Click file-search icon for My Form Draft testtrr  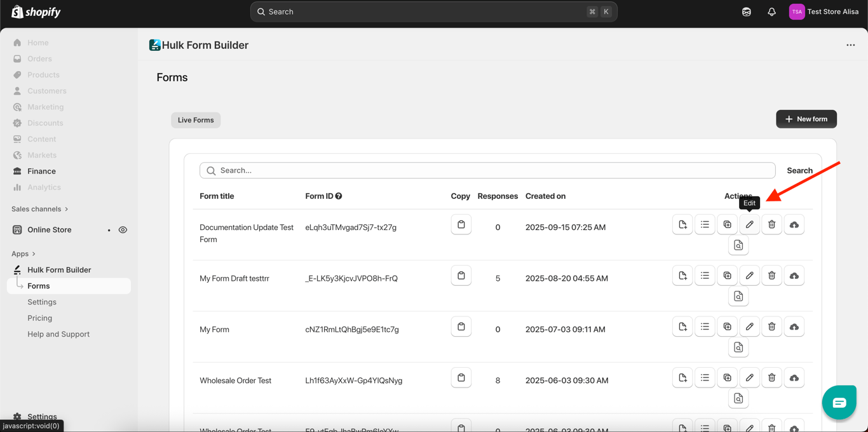pos(738,296)
